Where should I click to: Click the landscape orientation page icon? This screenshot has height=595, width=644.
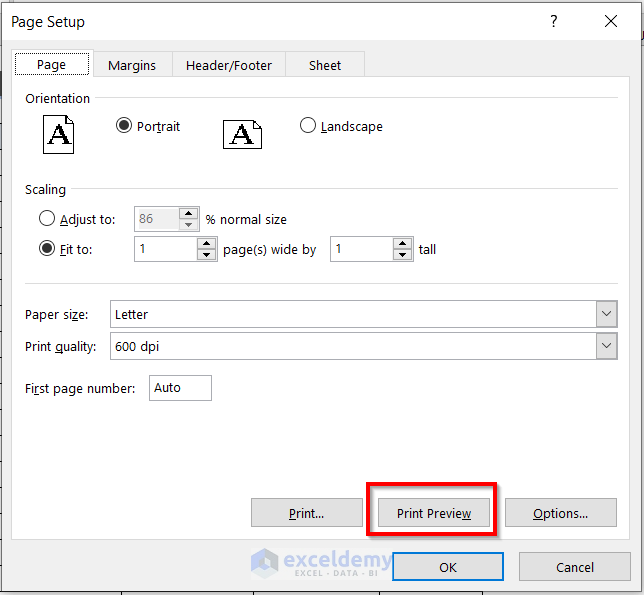click(242, 135)
